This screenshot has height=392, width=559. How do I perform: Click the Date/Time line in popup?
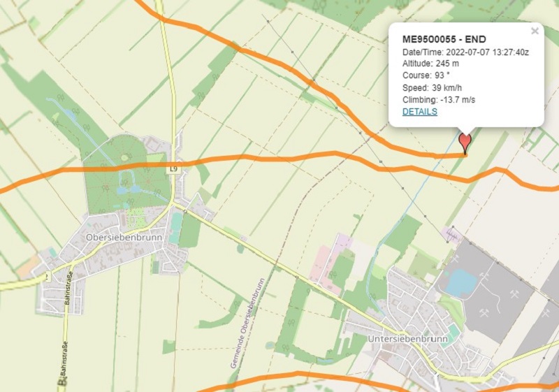pyautogui.click(x=465, y=52)
